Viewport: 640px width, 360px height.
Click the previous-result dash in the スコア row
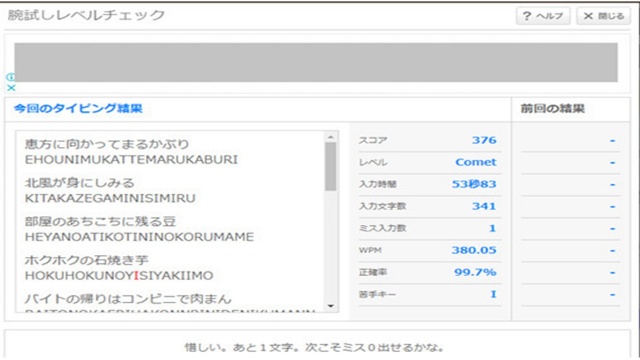tap(612, 140)
